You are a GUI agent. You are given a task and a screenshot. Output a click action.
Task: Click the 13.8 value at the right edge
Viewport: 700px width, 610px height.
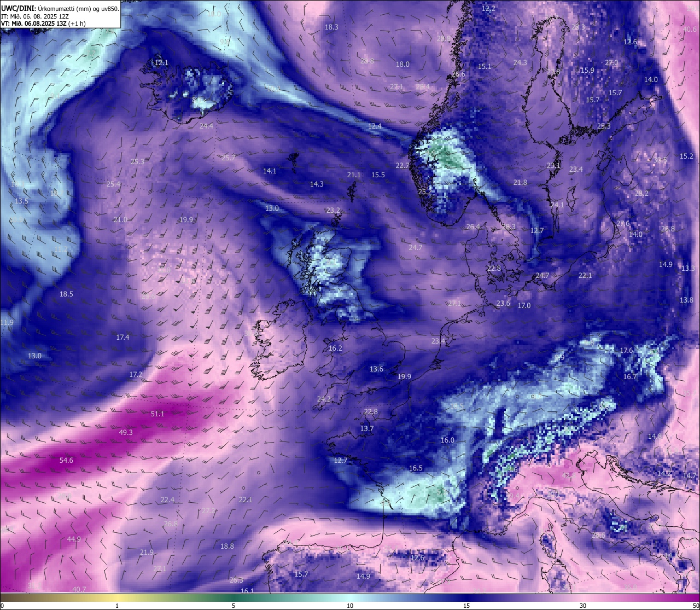[686, 300]
